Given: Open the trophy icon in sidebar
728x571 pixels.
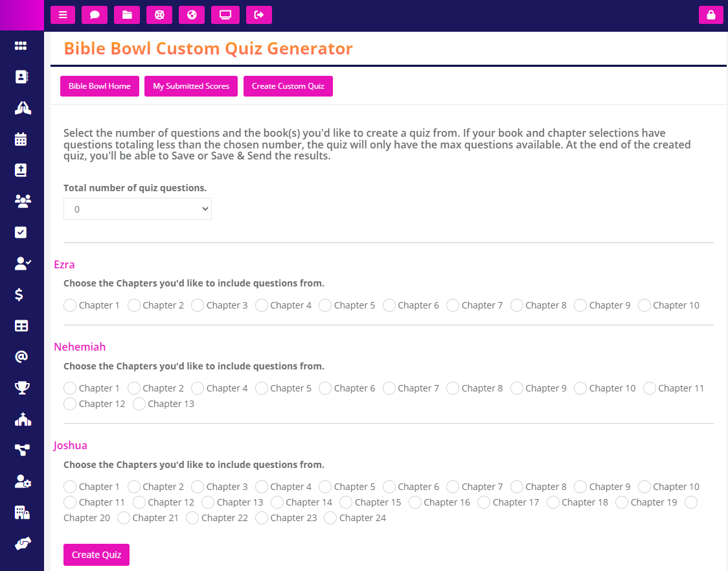Looking at the screenshot, I should 22,388.
